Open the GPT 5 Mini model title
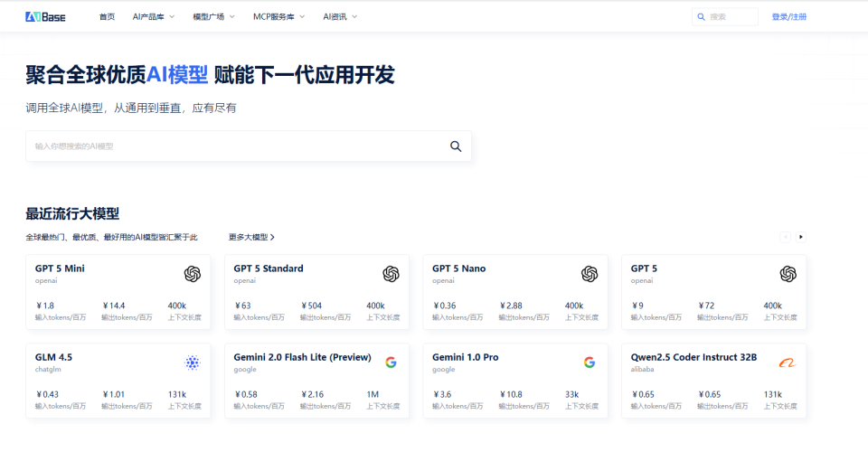Viewport: 868px width, 452px height. tap(60, 268)
